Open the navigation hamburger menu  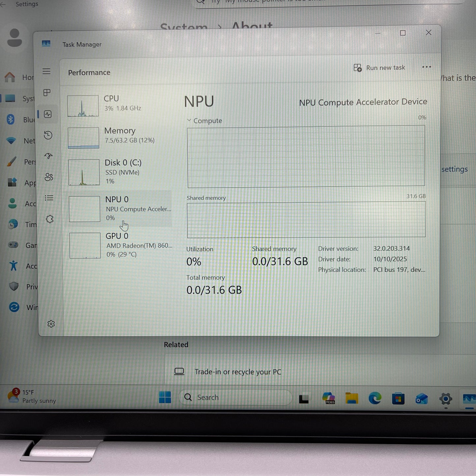(x=46, y=71)
